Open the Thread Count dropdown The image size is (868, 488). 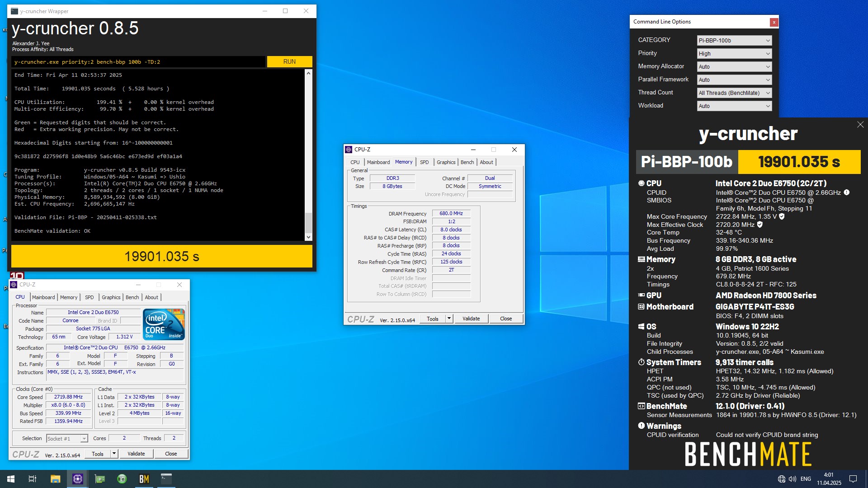click(x=734, y=93)
